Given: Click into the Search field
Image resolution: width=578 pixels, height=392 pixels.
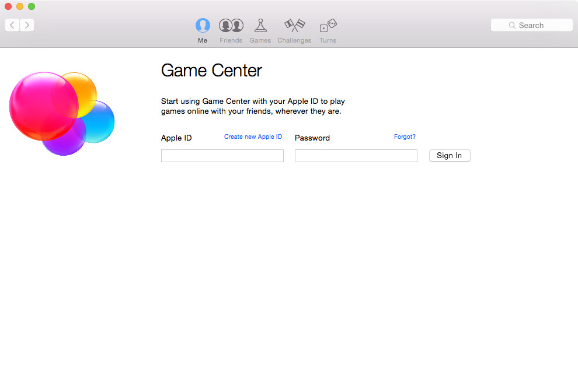Looking at the screenshot, I should pos(531,26).
